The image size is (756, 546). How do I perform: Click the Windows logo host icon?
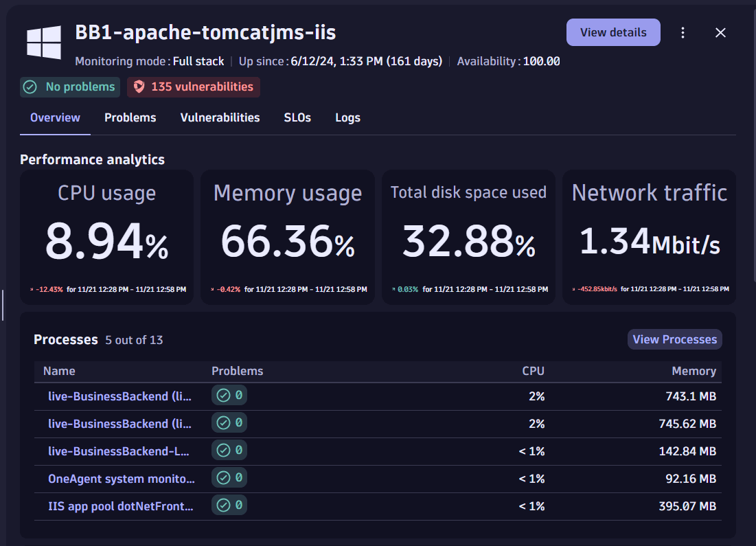[x=44, y=43]
